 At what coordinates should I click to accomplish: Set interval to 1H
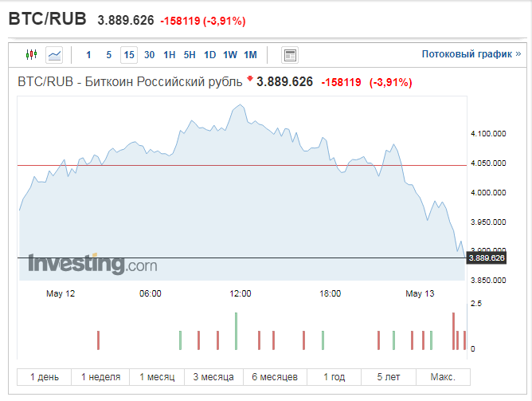click(x=170, y=55)
